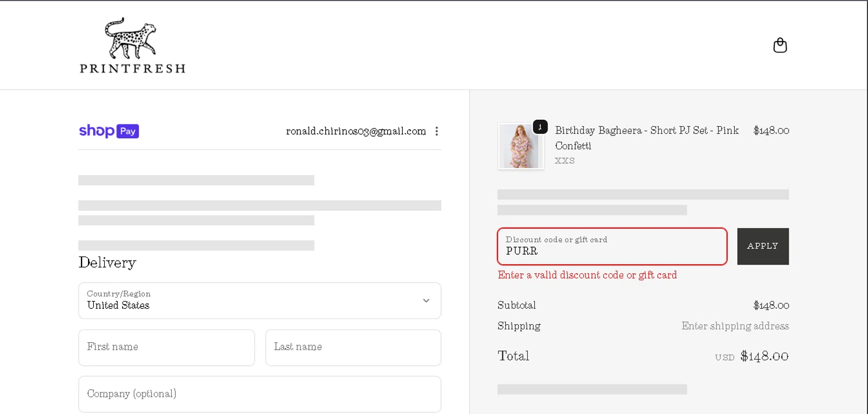This screenshot has width=868, height=414.
Task: Click the Enter shipping address text
Action: pos(735,326)
